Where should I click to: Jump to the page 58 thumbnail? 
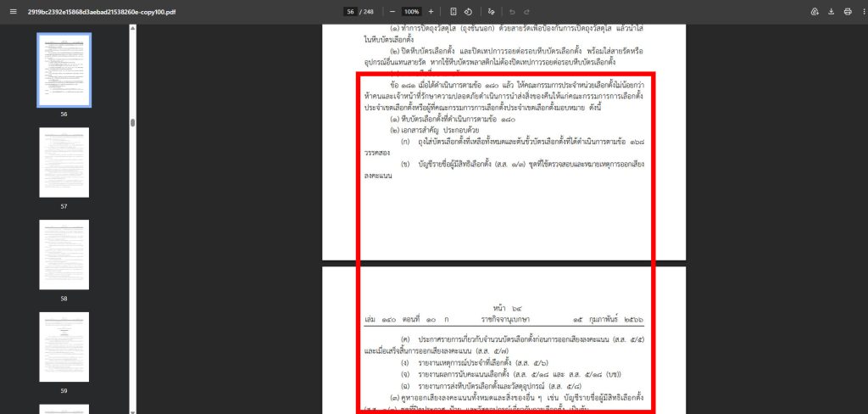(x=64, y=255)
